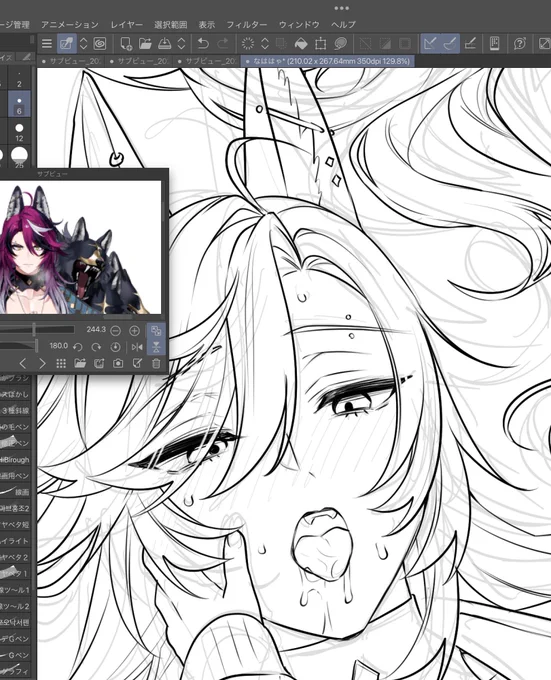Adjust Sub View rotation slider showing 180.0
This screenshot has height=680, width=551.
click(x=19, y=346)
